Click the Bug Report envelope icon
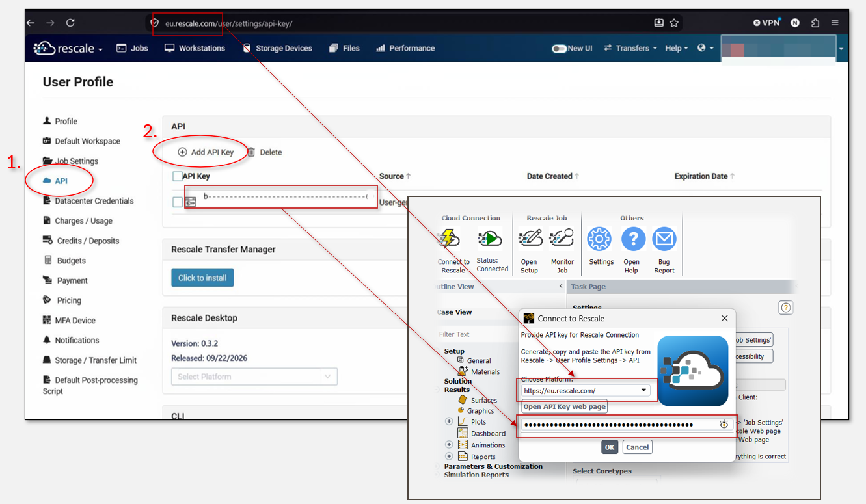 point(664,239)
